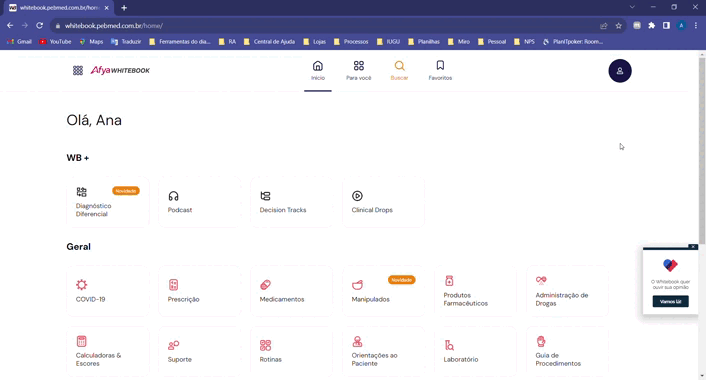Open the Traduzir bookmark
706x380 pixels.
pyautogui.click(x=126, y=41)
